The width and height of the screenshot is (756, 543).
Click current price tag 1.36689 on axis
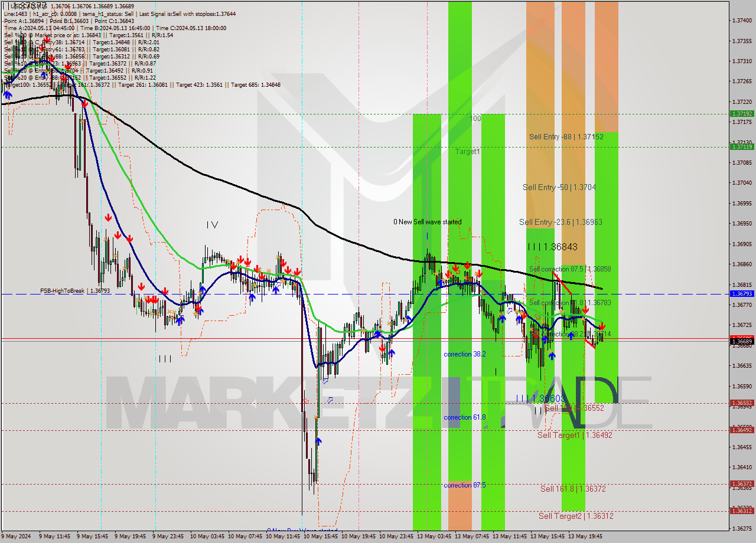tap(742, 341)
